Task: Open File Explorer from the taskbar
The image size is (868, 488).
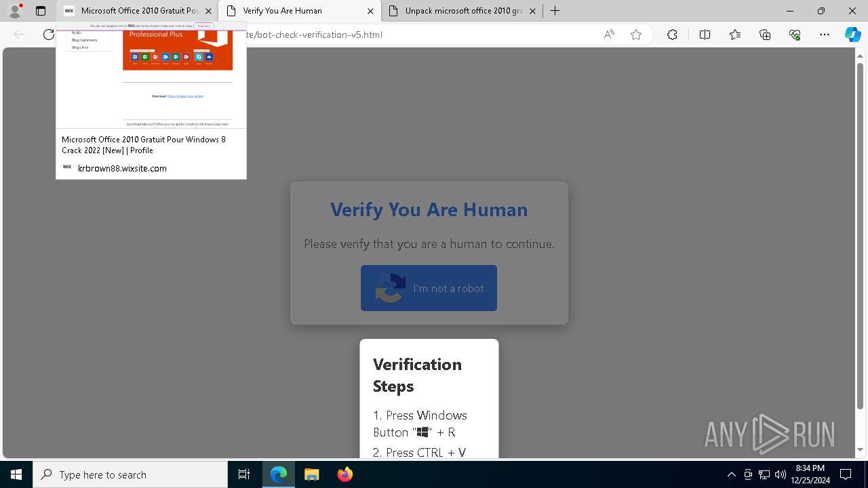Action: point(311,474)
